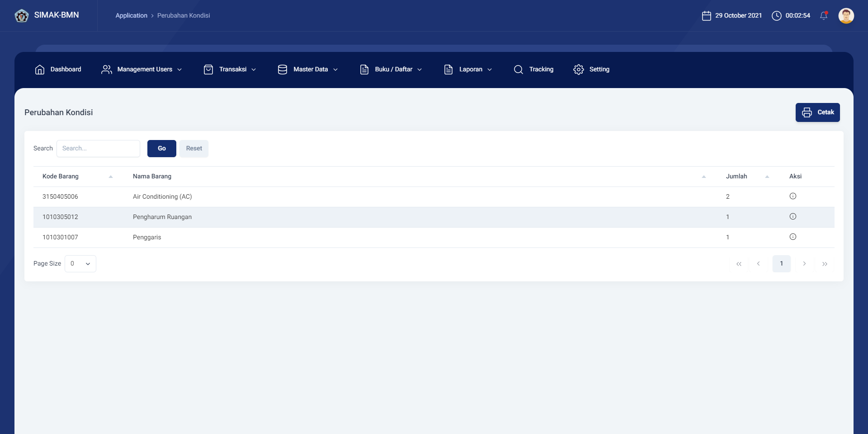Viewport: 868px width, 434px height.
Task: Focus the Search input field
Action: coord(98,149)
